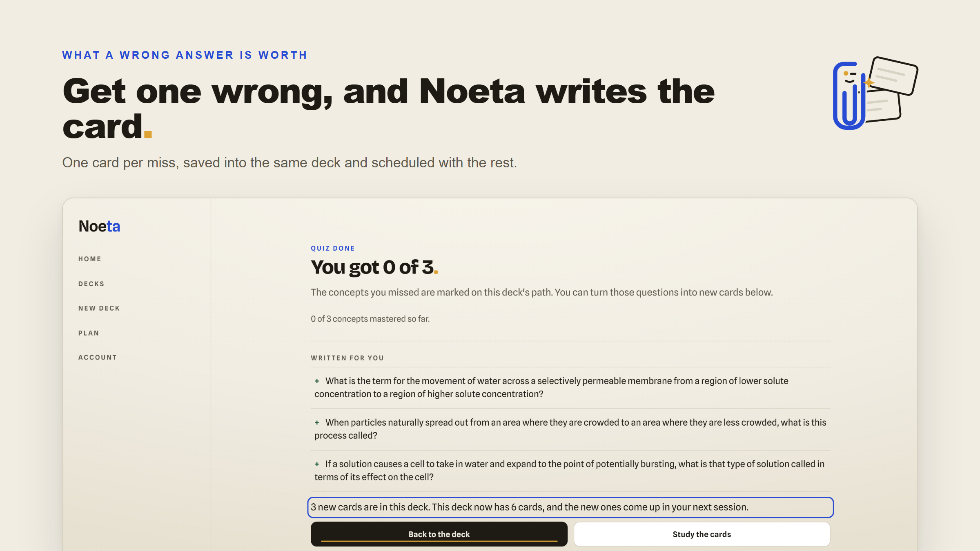The image size is (980, 551).
Task: Click 'Get one wrong, and Noeta writes the card' headline
Action: [388, 109]
